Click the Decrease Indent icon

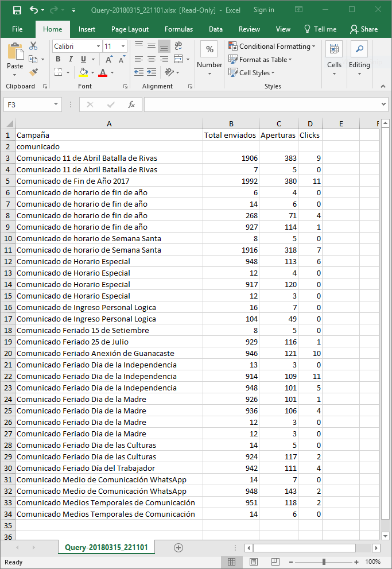coord(138,72)
